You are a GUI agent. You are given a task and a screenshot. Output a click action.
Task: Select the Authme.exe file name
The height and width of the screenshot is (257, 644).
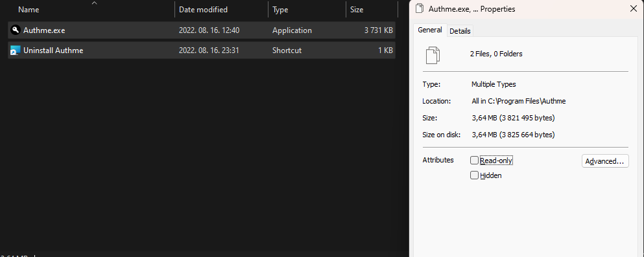[x=44, y=30]
